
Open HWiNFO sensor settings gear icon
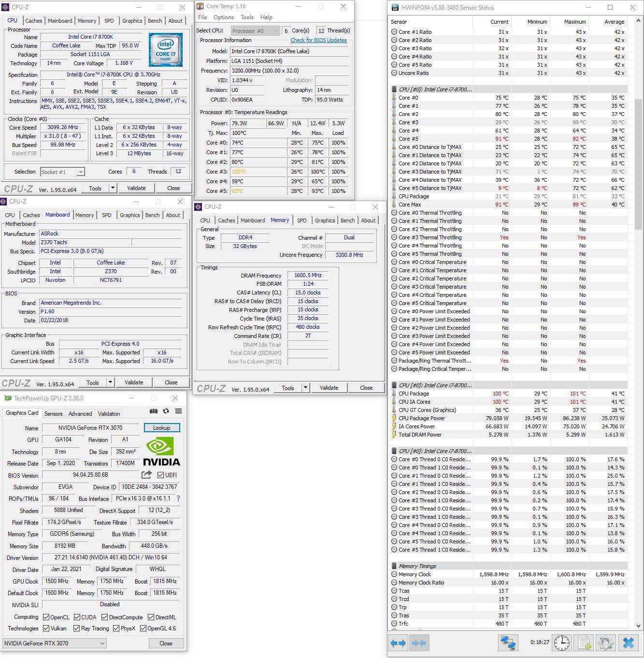pyautogui.click(x=606, y=643)
